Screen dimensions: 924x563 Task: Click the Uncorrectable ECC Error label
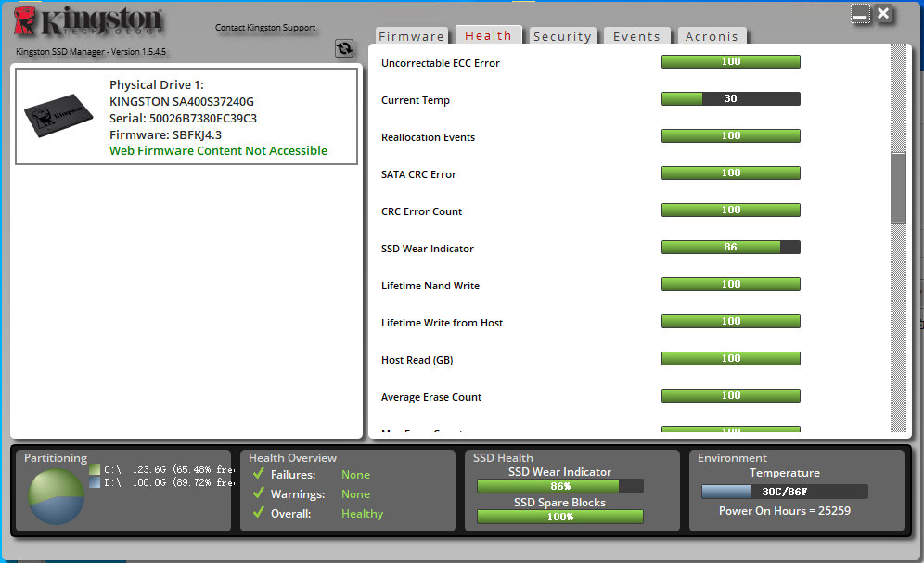pyautogui.click(x=440, y=63)
